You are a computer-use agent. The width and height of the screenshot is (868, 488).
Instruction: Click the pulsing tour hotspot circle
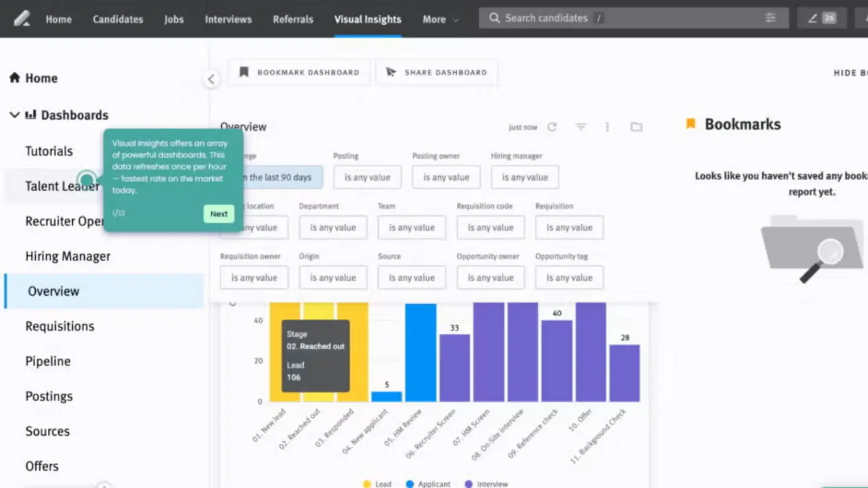87,179
